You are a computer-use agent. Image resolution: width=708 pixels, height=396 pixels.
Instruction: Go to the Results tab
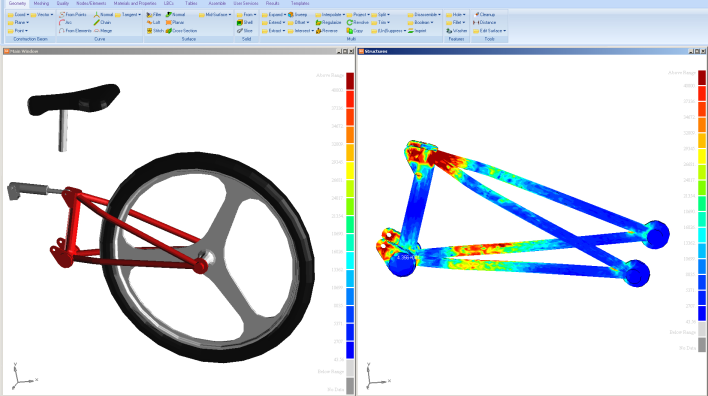272,3
